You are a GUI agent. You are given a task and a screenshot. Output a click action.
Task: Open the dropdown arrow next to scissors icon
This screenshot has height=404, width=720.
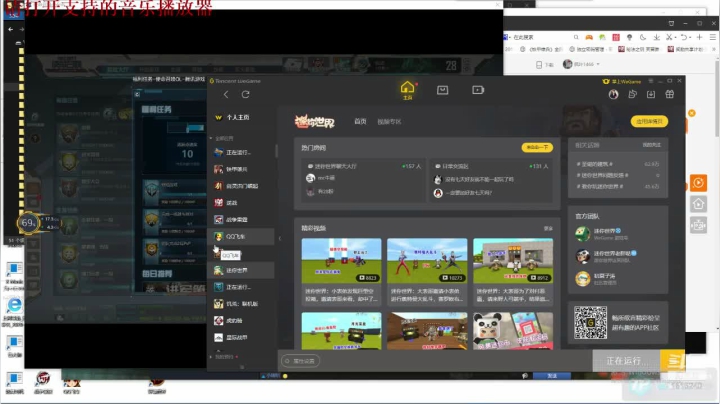coord(675,38)
